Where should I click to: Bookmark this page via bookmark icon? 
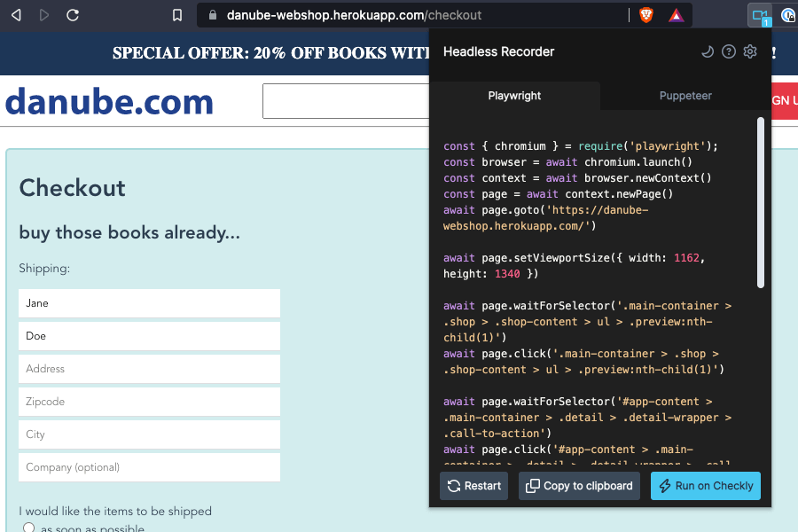click(177, 15)
